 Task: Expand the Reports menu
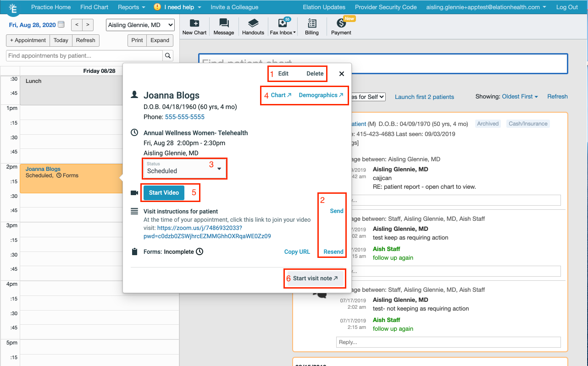tap(131, 7)
